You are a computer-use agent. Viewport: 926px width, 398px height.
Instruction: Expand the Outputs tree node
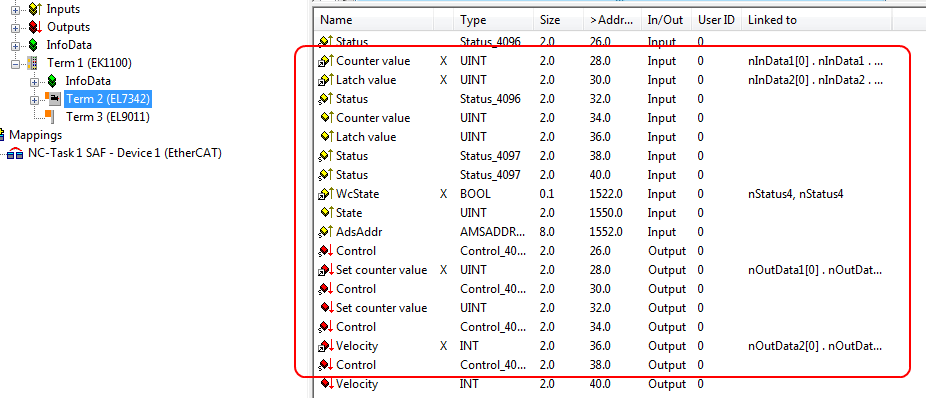(x=15, y=28)
